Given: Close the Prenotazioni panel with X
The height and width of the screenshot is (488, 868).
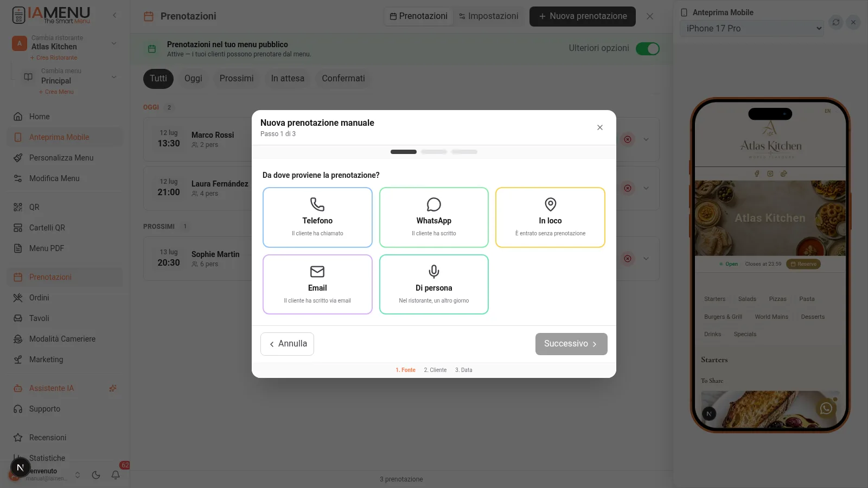Looking at the screenshot, I should coord(650,16).
